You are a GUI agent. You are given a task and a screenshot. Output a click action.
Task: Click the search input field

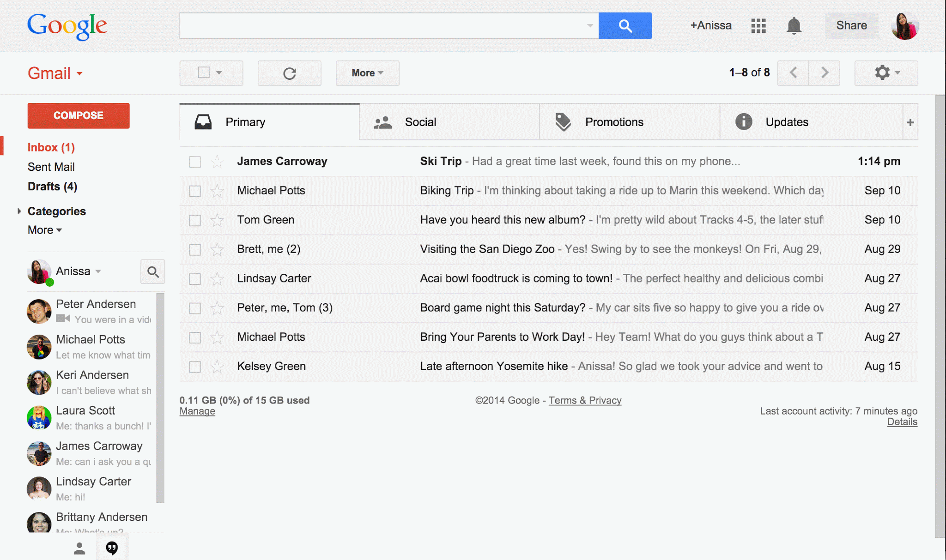388,24
